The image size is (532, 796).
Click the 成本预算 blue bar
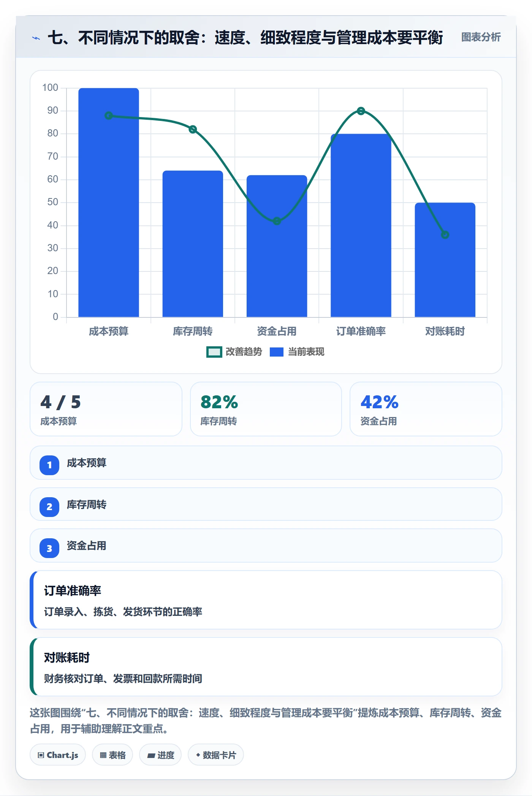(x=109, y=203)
